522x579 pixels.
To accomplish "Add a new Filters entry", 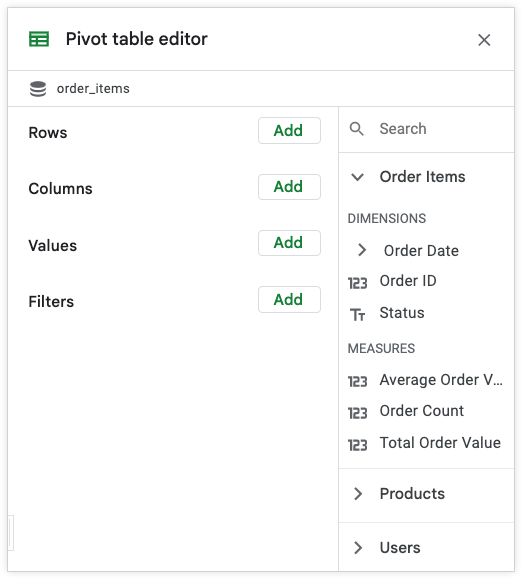I will pos(289,299).
